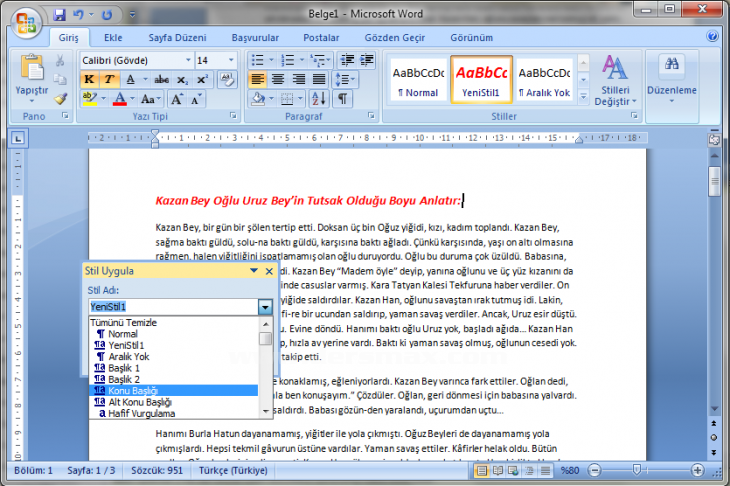The image size is (730, 486).
Task: Switch to the Sayfa Düzeni tab
Action: tap(177, 38)
